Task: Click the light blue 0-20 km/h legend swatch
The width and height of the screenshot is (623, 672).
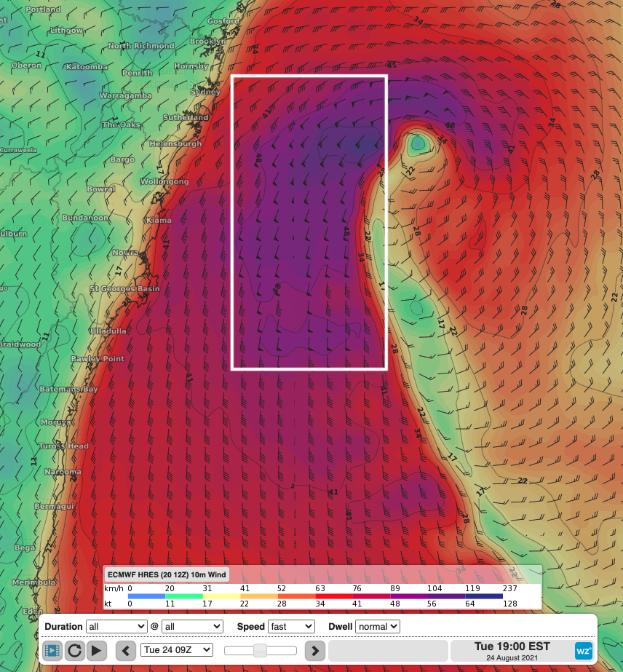Action: tap(147, 596)
